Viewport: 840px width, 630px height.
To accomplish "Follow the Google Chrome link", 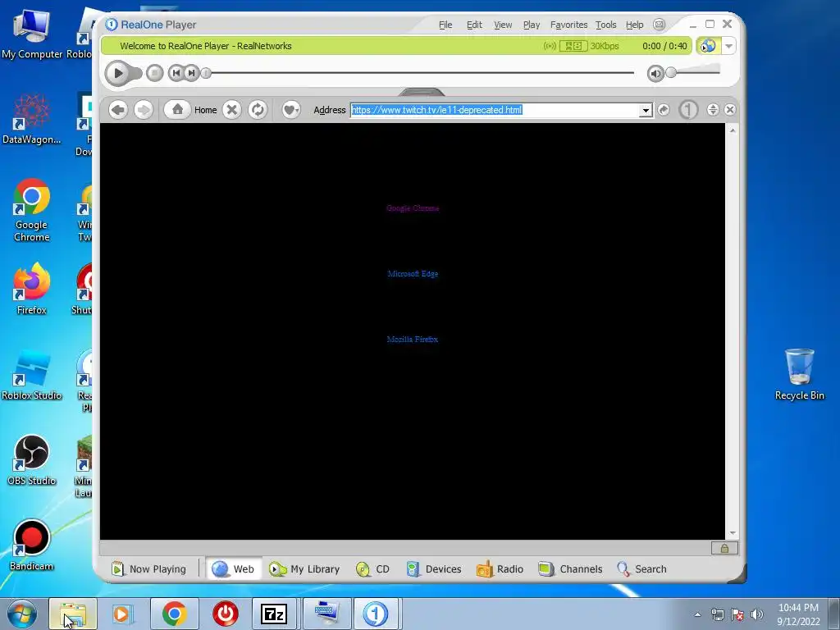I will click(413, 208).
